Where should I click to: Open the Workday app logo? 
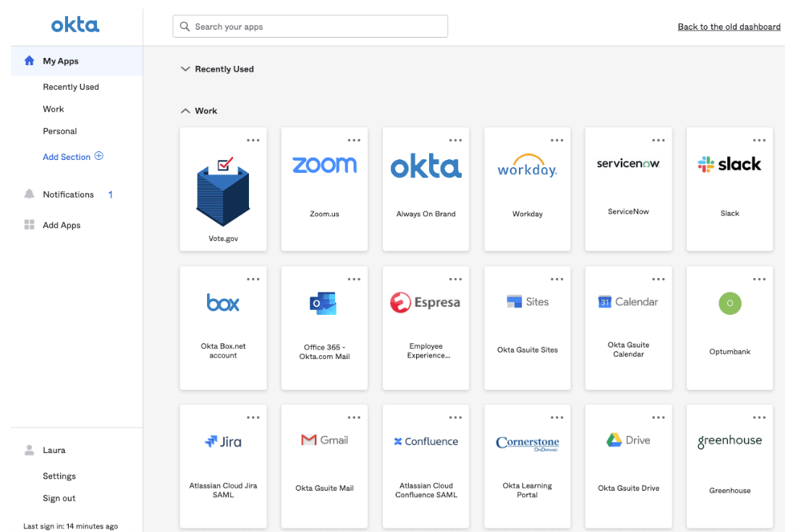point(527,166)
